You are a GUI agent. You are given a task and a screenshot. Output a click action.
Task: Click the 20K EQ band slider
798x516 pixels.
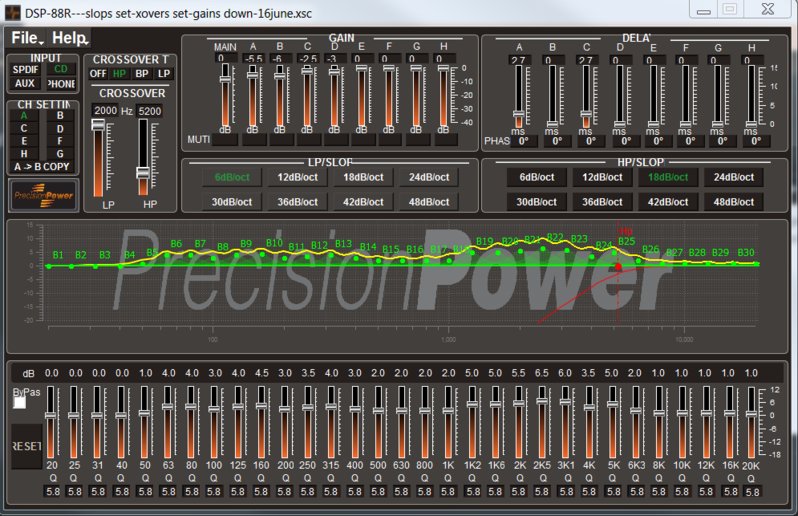(751, 422)
